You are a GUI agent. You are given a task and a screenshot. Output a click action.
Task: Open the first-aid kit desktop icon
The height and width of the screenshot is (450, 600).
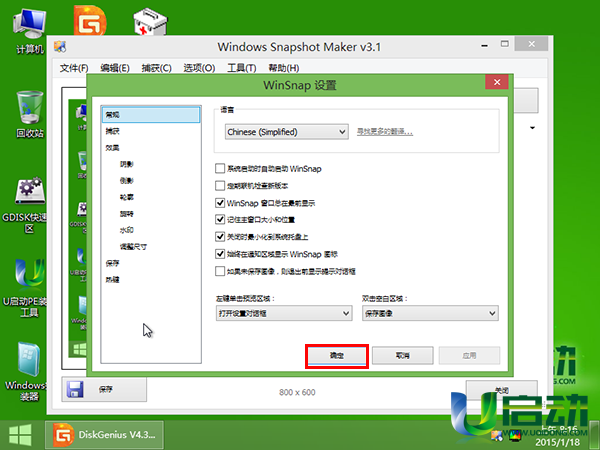coord(150,22)
